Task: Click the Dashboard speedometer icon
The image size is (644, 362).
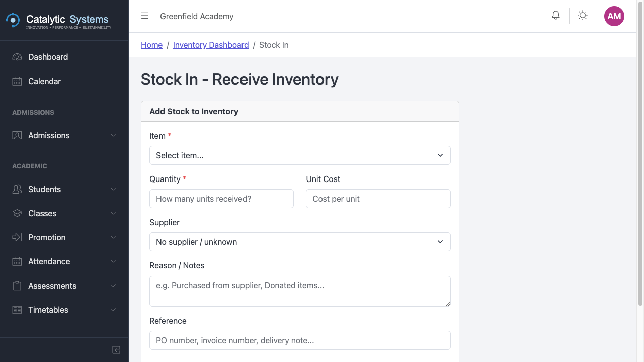Action: click(17, 57)
